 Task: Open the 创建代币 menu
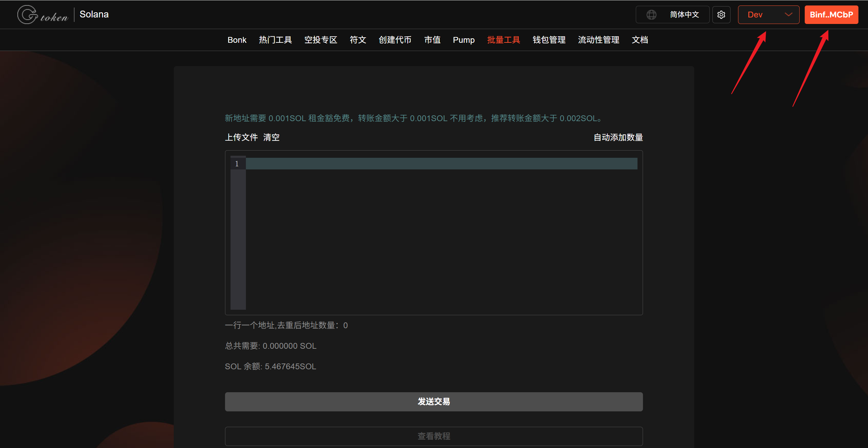395,40
